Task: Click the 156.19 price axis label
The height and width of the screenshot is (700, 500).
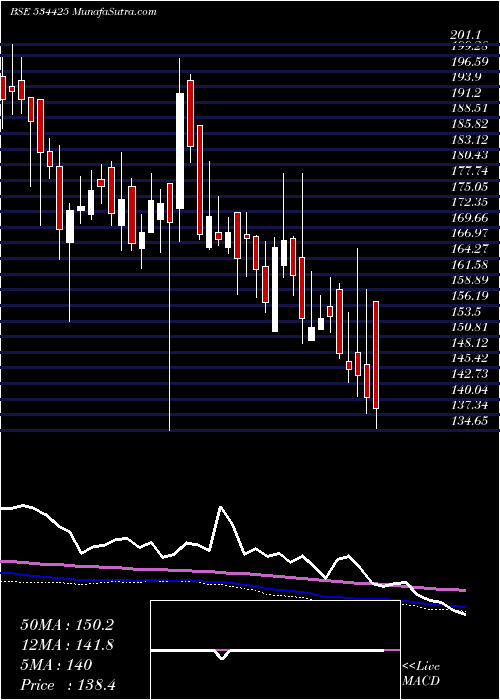Action: (472, 296)
